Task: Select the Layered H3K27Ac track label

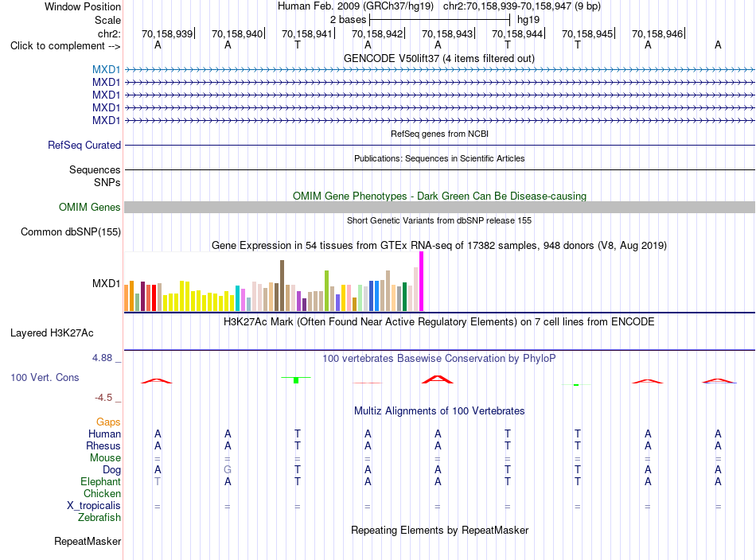Action: pos(52,333)
